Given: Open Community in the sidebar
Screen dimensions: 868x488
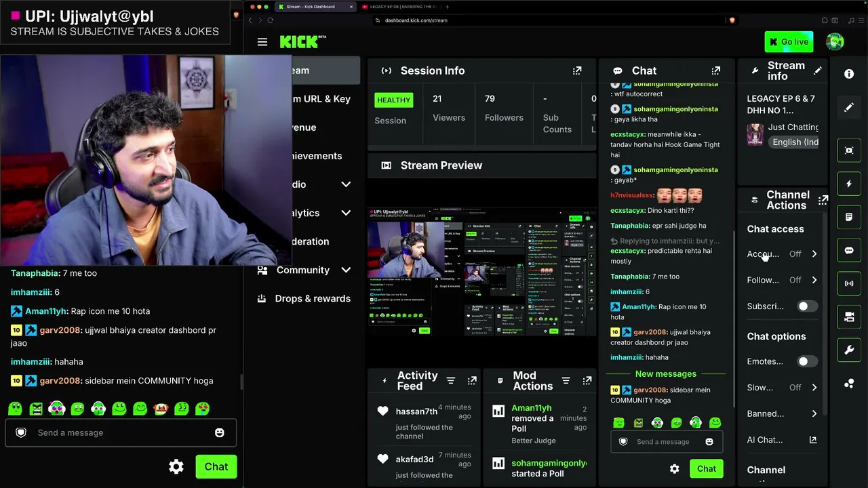Looking at the screenshot, I should [x=302, y=270].
